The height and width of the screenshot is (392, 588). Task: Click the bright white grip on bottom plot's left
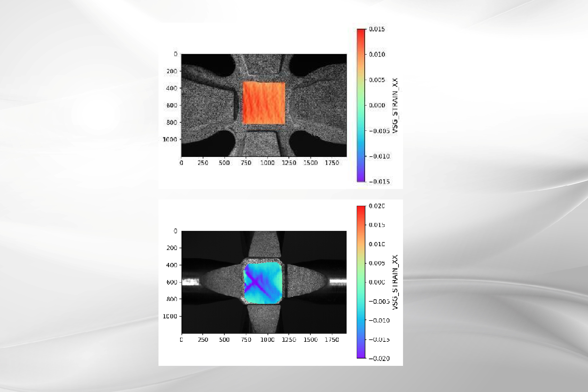click(x=191, y=282)
